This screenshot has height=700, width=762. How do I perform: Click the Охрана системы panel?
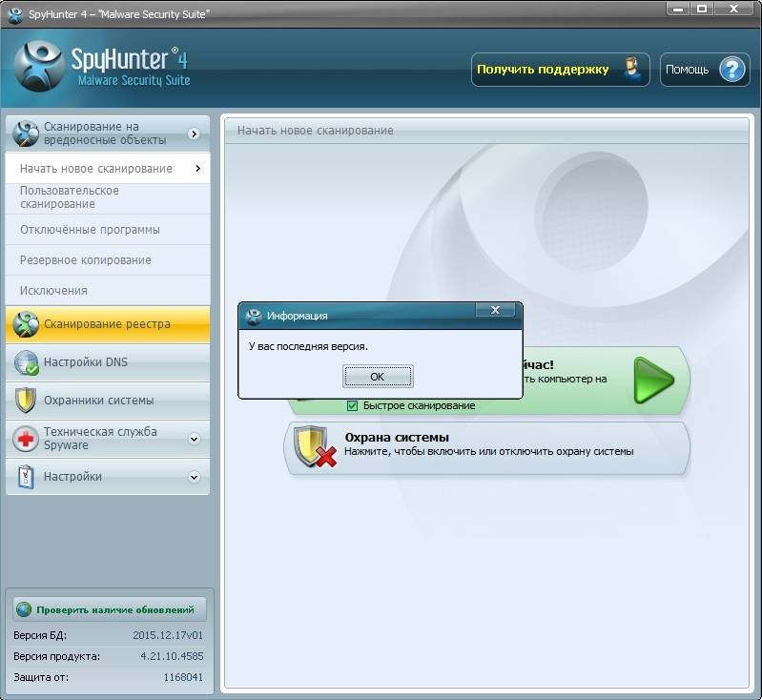(486, 447)
